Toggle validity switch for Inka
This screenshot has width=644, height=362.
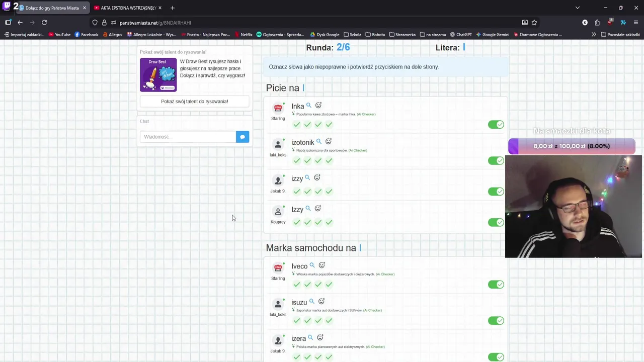(496, 125)
